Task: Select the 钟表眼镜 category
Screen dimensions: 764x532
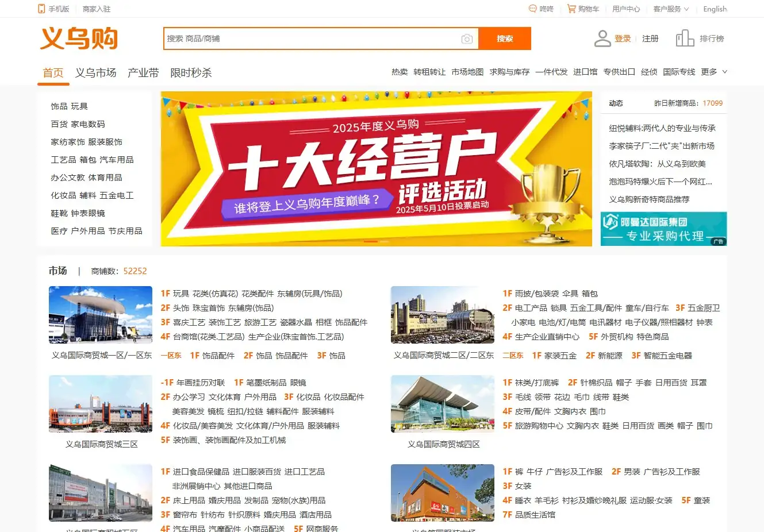Action: tap(88, 213)
